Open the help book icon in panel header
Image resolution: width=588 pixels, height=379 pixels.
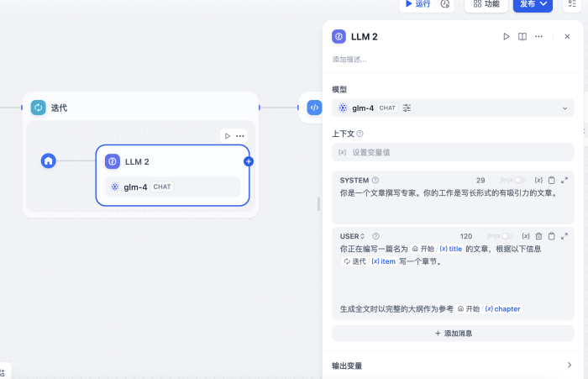[522, 37]
